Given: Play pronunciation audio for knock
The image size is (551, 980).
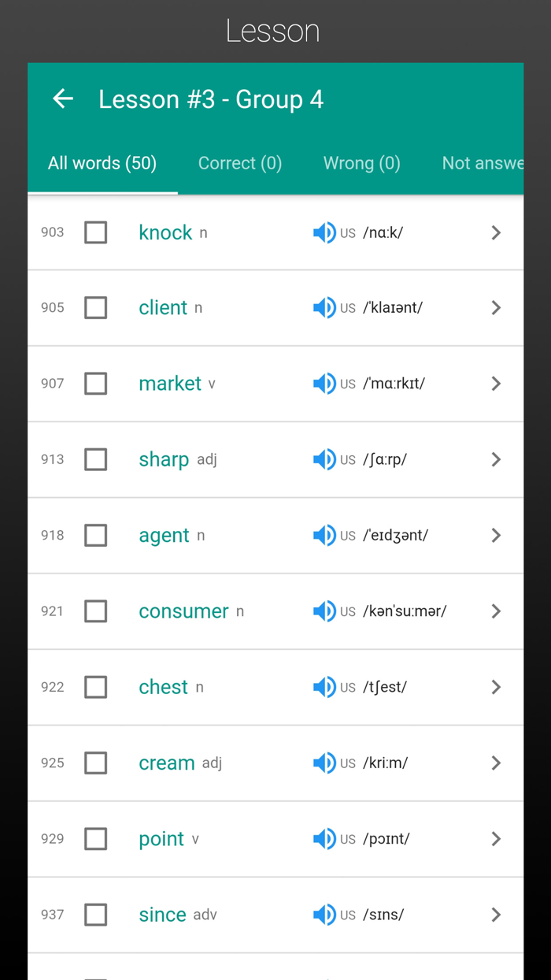Looking at the screenshot, I should (x=324, y=232).
